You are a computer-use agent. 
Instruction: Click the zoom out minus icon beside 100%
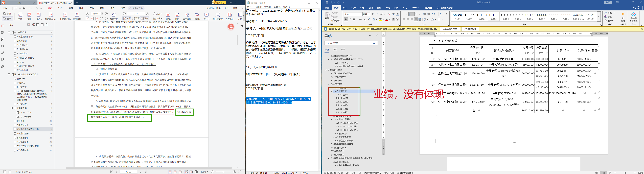point(87,14)
